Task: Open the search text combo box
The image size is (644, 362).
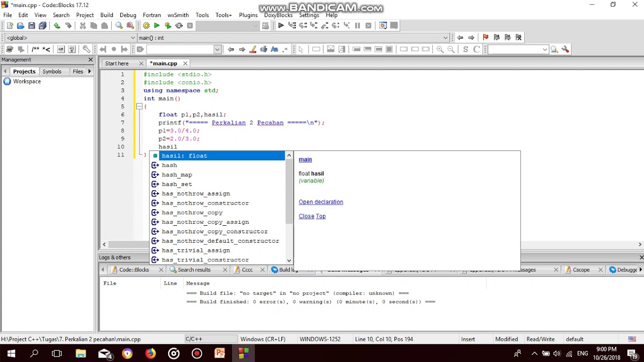Action: pos(217,49)
